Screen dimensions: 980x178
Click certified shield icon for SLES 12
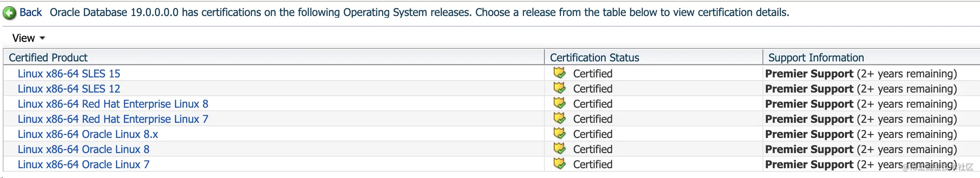coord(560,88)
